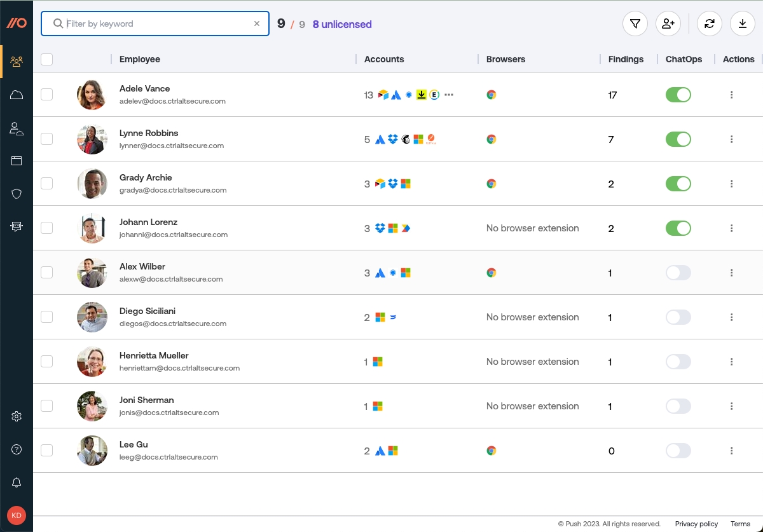Viewport: 763px width, 532px height.
Task: Open the Privacy policy link
Action: (x=696, y=524)
